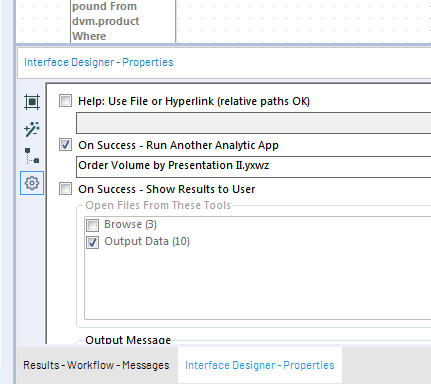431x384 pixels.
Task: Click the Open Files From These Tools label
Action: pyautogui.click(x=158, y=205)
